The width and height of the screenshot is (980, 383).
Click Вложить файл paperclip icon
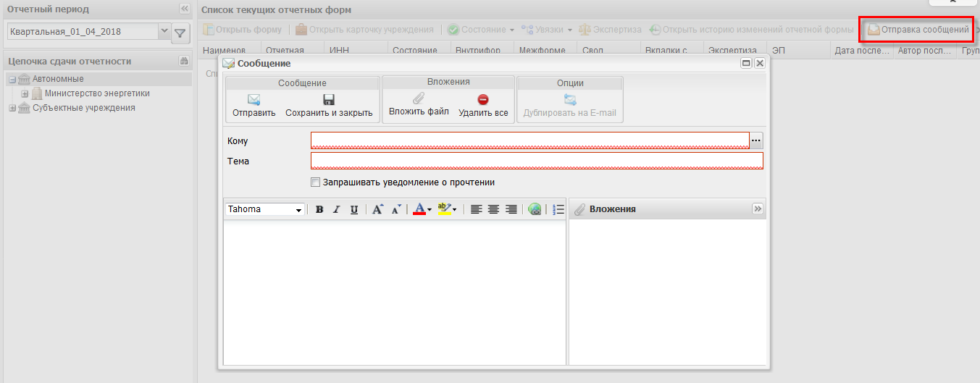419,99
